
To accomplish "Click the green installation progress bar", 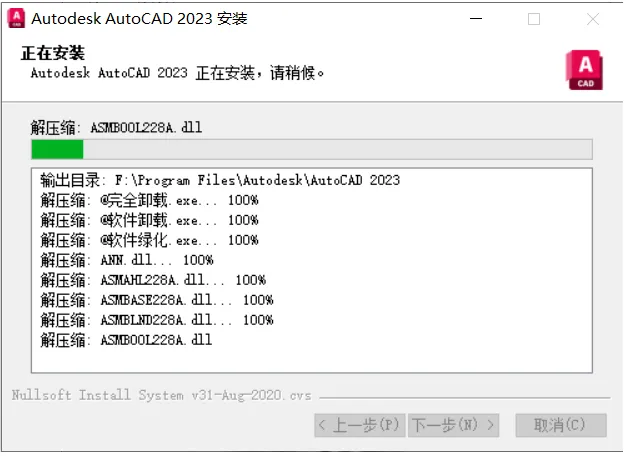I will point(312,149).
